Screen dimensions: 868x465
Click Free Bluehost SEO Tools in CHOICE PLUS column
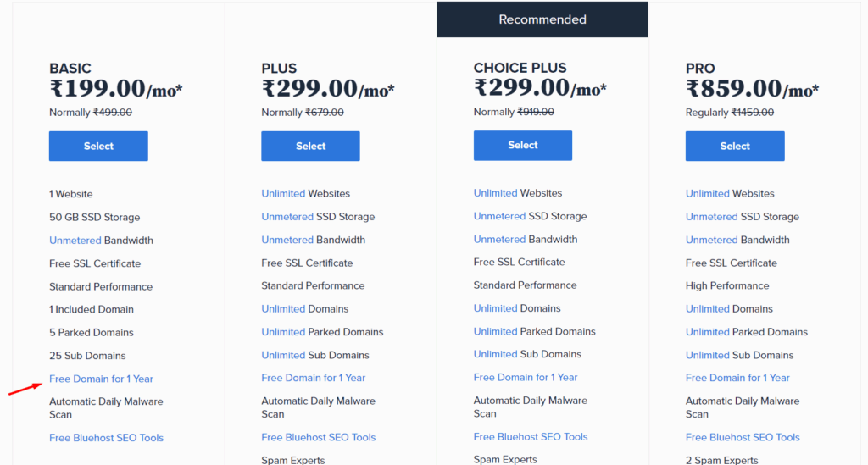pos(531,437)
